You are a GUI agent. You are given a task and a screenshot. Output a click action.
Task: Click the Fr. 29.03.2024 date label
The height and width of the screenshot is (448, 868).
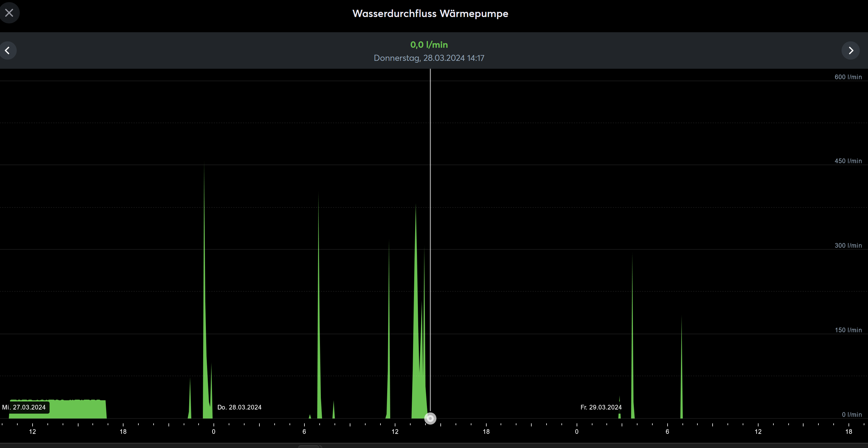(601, 407)
